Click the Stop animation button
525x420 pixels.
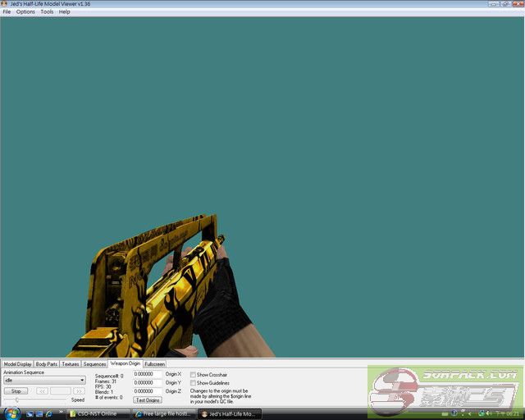click(16, 391)
